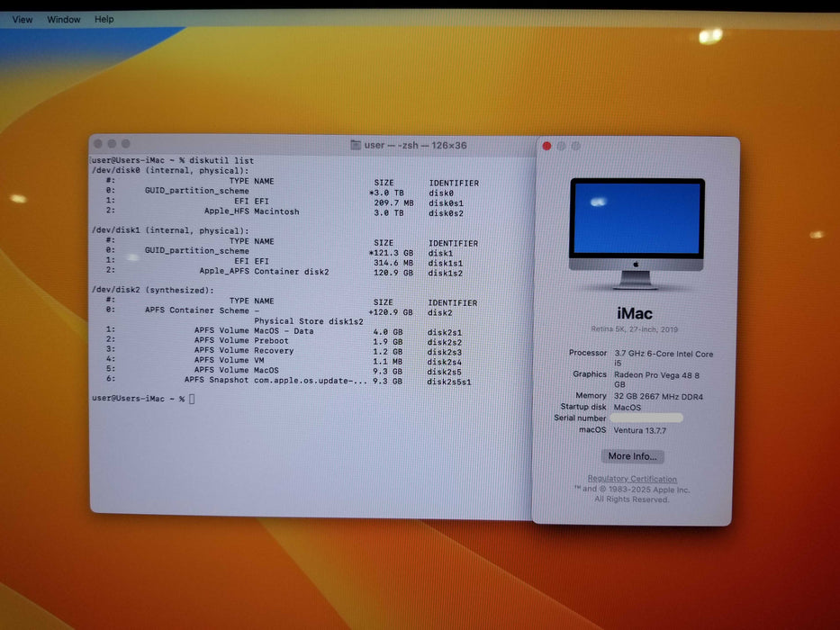Click the '4.0 GB' size value
840x630 pixels.
(388, 332)
